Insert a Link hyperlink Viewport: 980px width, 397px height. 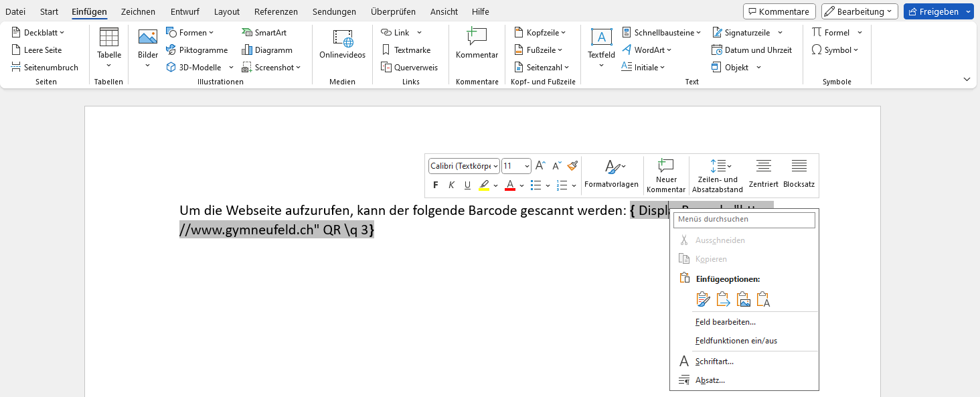coord(395,32)
